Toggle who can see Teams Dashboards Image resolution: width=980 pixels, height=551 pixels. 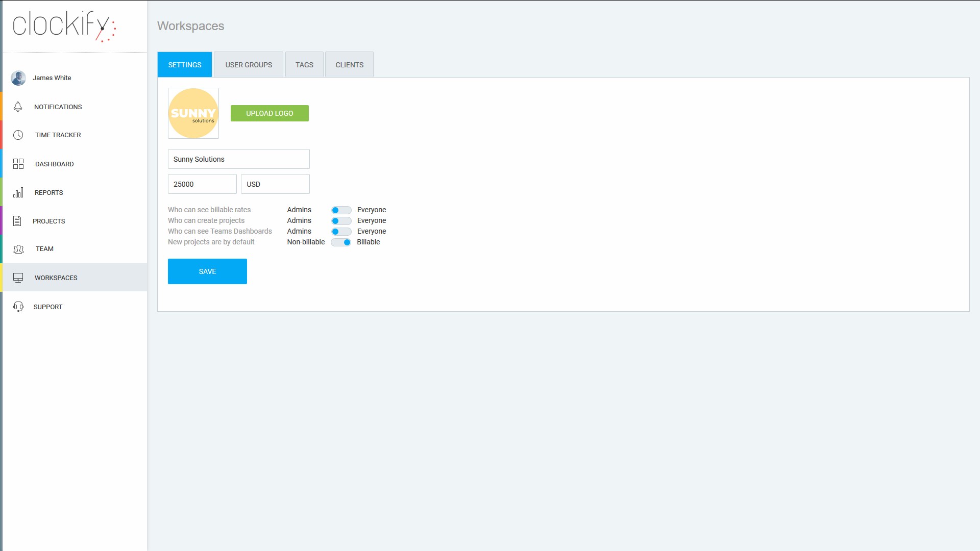[x=341, y=232]
